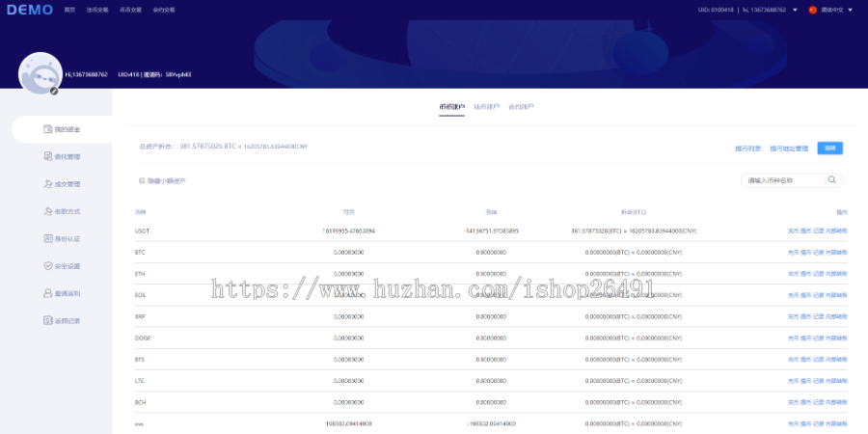Switch to the 合约账户 tab

click(522, 107)
